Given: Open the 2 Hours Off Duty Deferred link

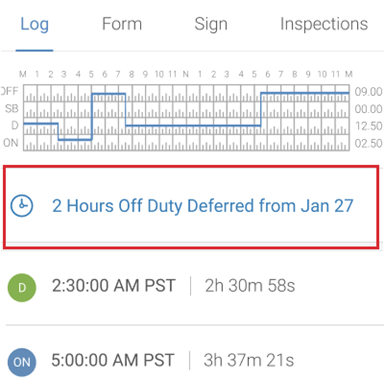Looking at the screenshot, I should 202,206.
